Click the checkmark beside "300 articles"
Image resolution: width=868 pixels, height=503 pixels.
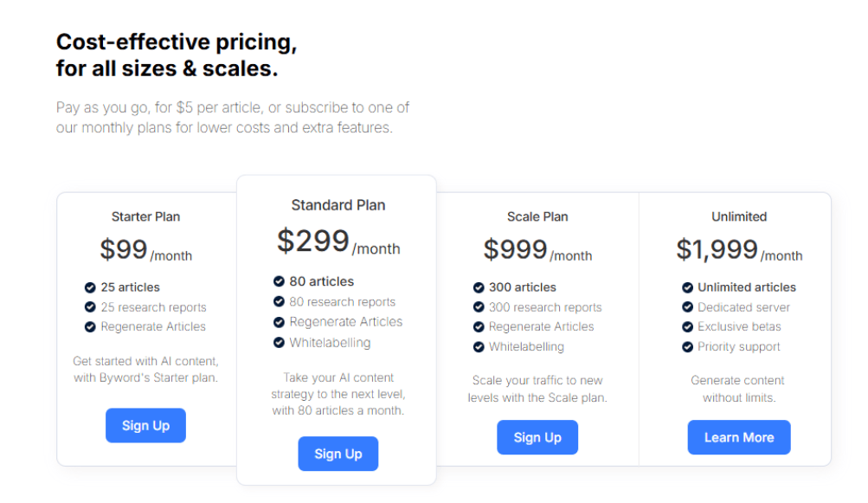click(x=479, y=287)
